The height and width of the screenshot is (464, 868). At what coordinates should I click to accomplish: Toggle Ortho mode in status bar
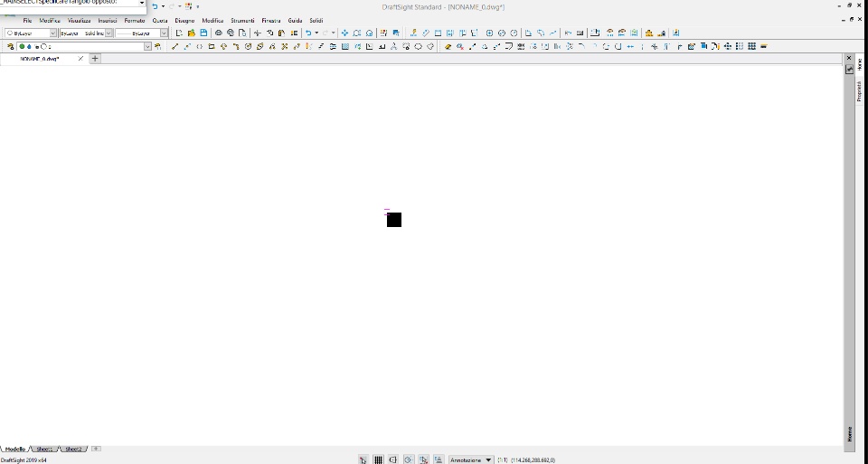pyautogui.click(x=393, y=459)
